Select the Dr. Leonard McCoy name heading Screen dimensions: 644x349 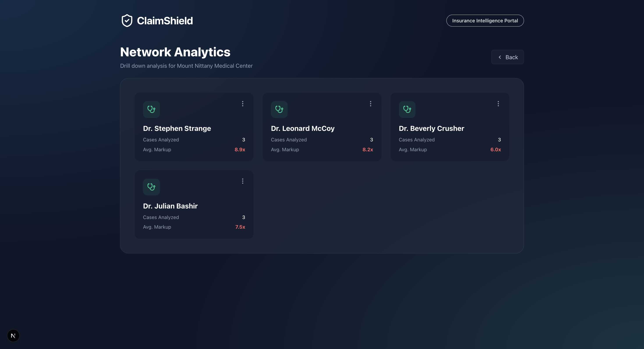coord(303,128)
